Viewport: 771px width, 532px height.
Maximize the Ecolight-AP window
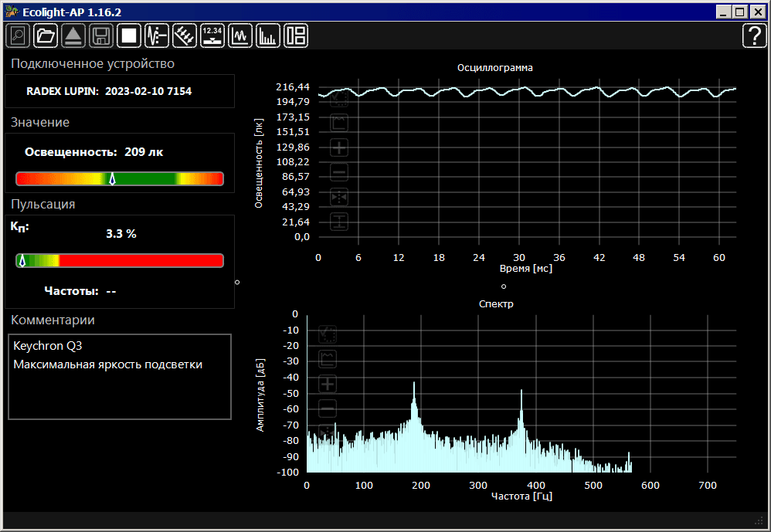coord(740,12)
